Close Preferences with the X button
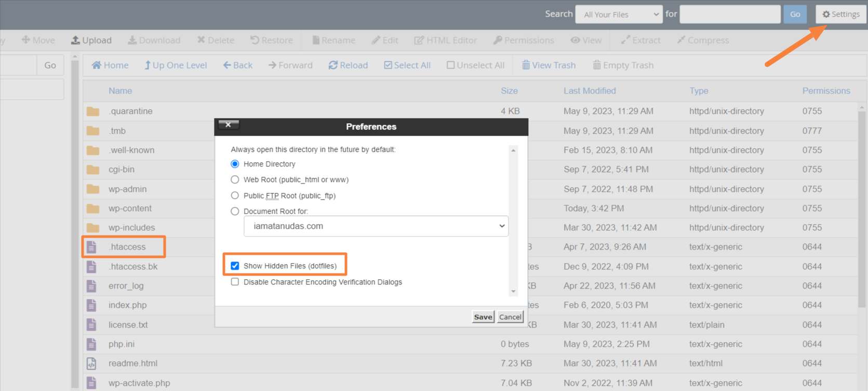The height and width of the screenshot is (391, 868). [228, 124]
